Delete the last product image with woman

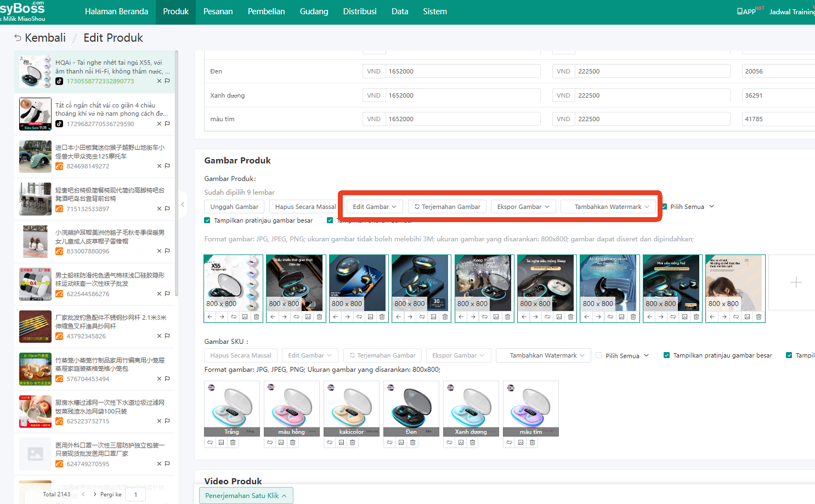coord(759,317)
